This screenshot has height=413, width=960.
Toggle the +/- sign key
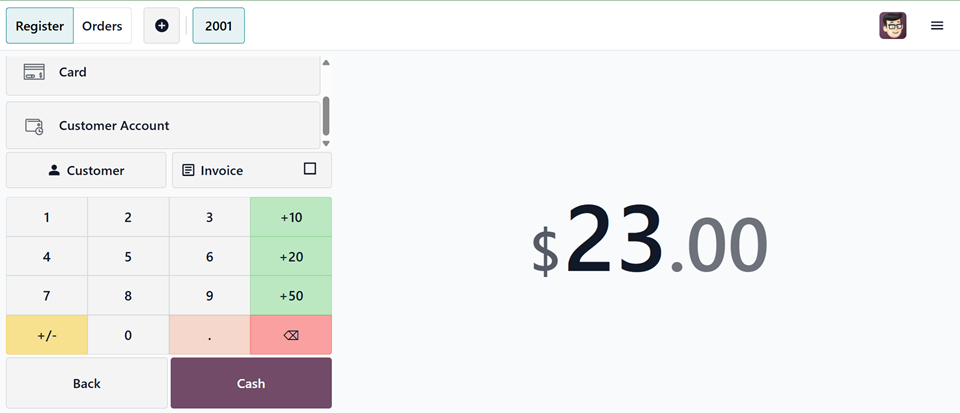tap(47, 335)
